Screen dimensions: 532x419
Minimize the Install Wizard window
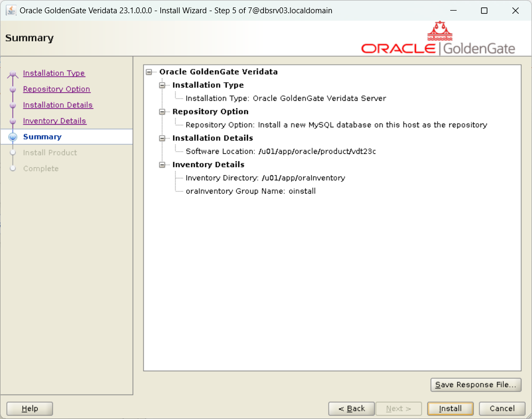[x=453, y=11]
